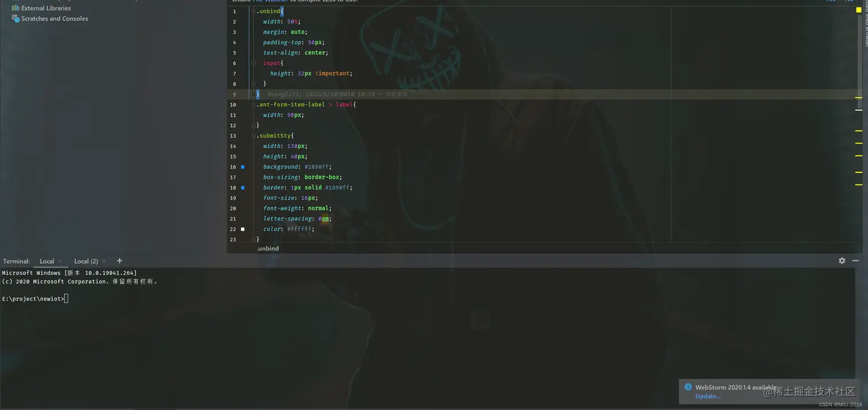Collapse the .unbind rule block
Image resolution: width=868 pixels, height=410 pixels.
tap(253, 11)
